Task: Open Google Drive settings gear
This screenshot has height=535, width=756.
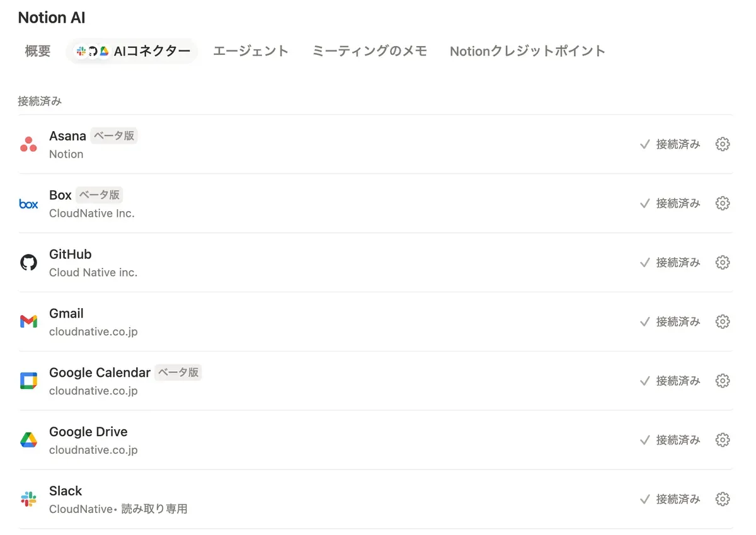Action: pos(723,440)
